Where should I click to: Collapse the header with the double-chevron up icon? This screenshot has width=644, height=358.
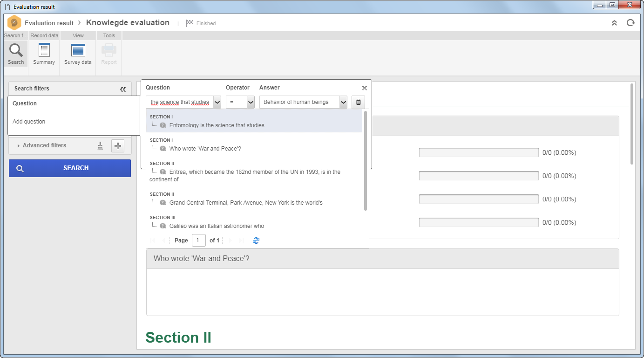[614, 23]
